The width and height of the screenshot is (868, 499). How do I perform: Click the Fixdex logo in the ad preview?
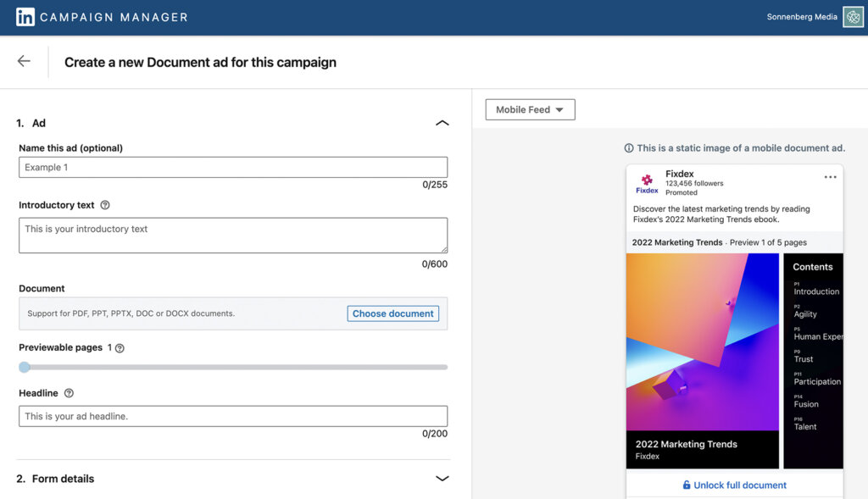(647, 180)
